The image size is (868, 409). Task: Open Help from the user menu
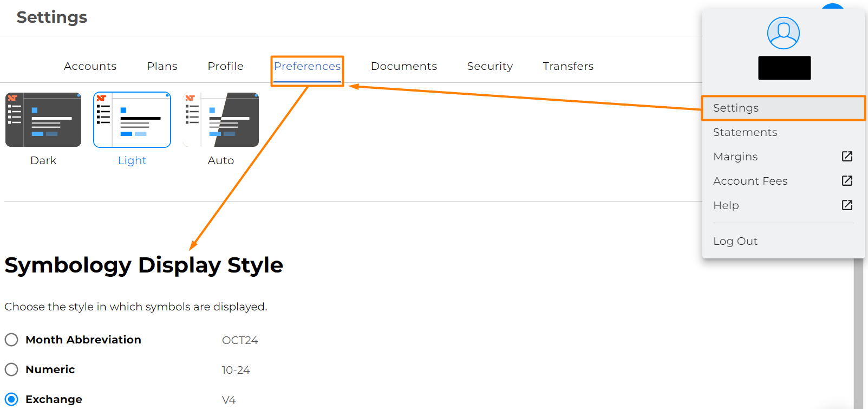pos(784,205)
